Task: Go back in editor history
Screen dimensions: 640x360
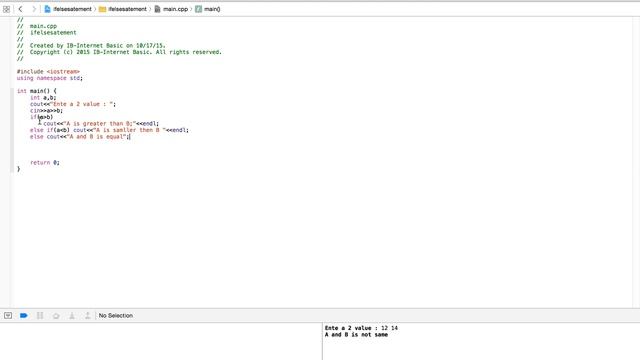Action: pyautogui.click(x=20, y=9)
